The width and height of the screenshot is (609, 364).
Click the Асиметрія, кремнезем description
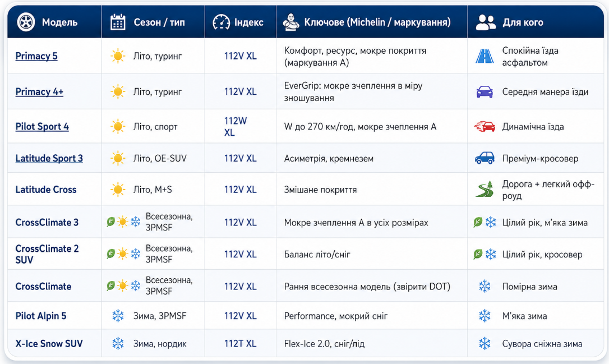coord(329,159)
